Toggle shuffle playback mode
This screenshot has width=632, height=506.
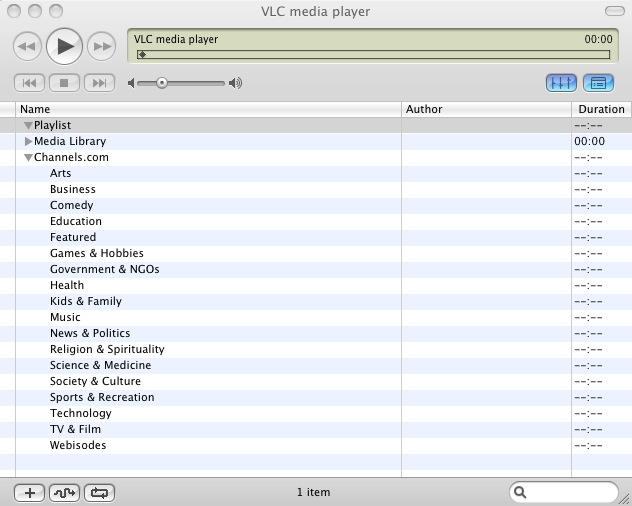pos(64,492)
